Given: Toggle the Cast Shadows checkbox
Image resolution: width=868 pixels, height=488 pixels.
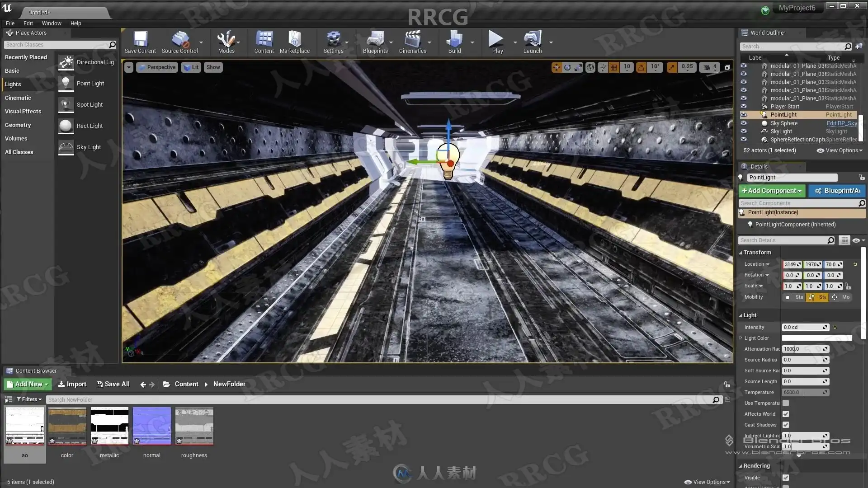Looking at the screenshot, I should pyautogui.click(x=786, y=425).
